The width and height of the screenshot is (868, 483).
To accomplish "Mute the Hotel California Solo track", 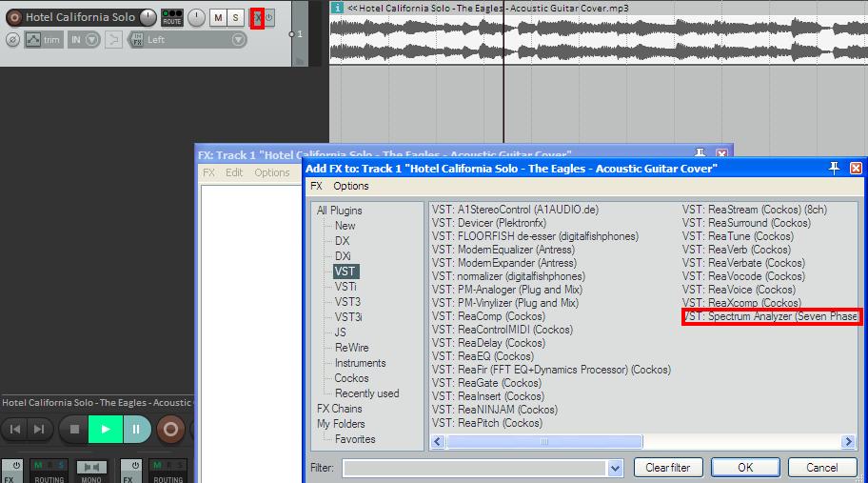I will [x=218, y=17].
